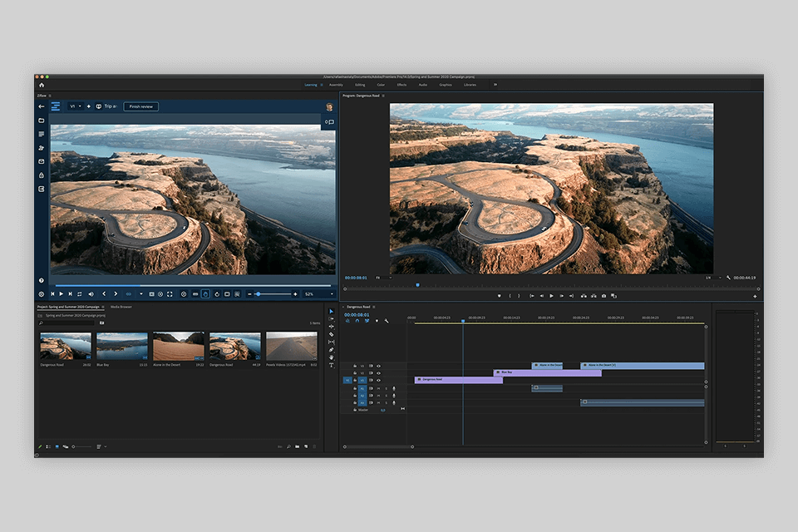
Task: Select the Razor tool in timeline toolbar
Action: [332, 334]
